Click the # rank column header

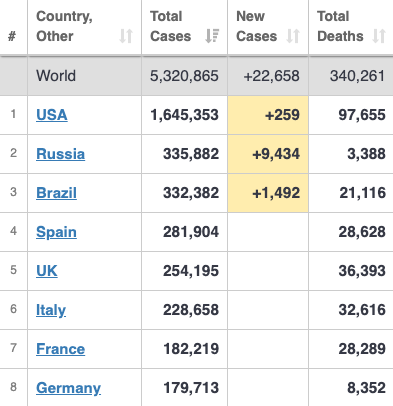click(12, 36)
